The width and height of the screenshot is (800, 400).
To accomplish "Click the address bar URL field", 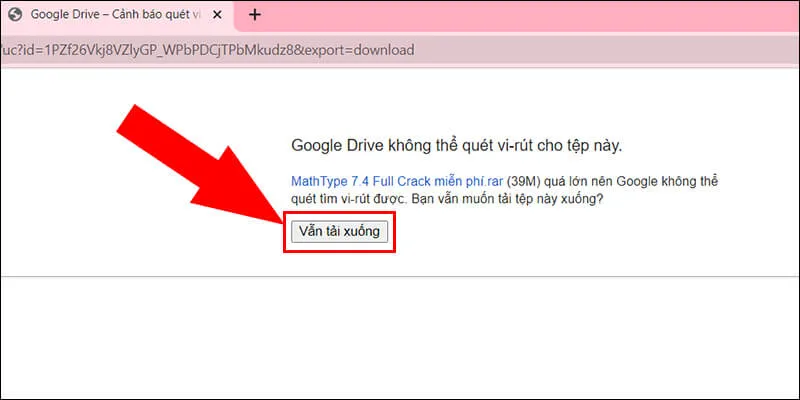I will pos(400,50).
